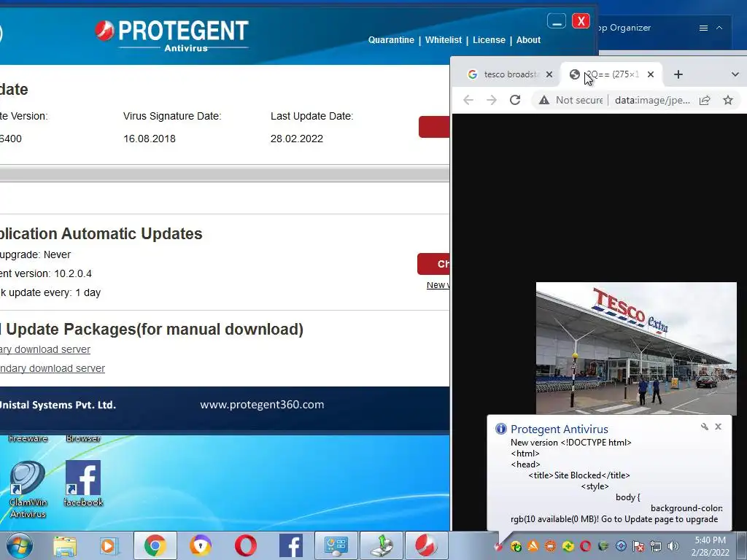
Task: Dismiss the Protegent Antivirus notification
Action: tap(719, 427)
